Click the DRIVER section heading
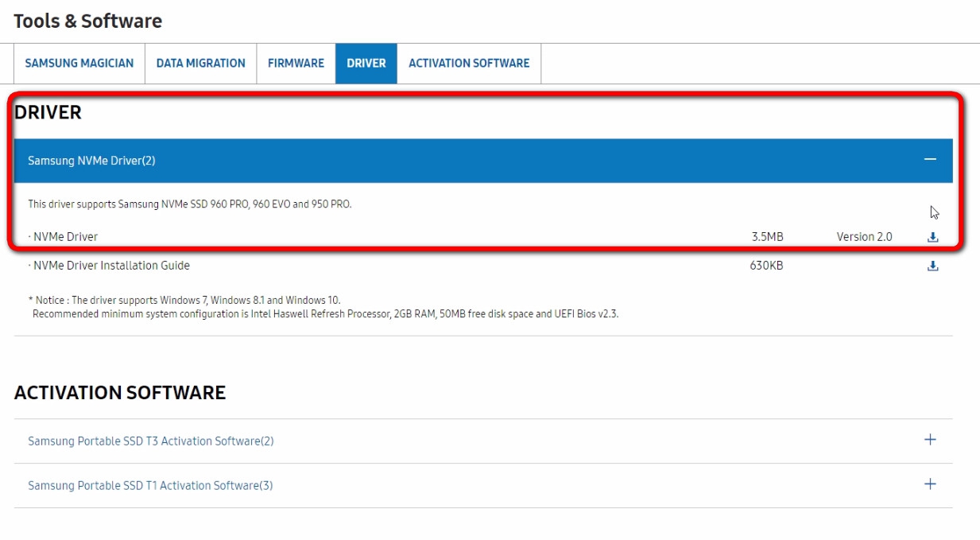980x540 pixels. [48, 112]
